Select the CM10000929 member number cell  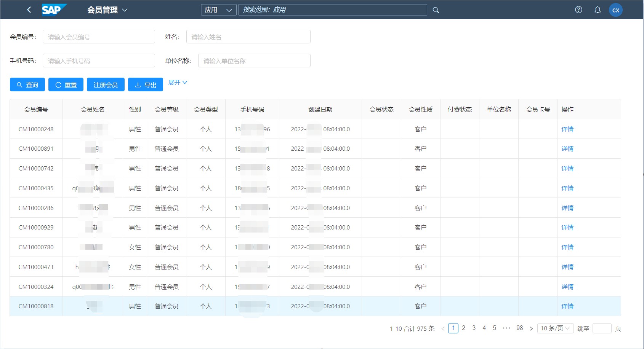coord(36,228)
